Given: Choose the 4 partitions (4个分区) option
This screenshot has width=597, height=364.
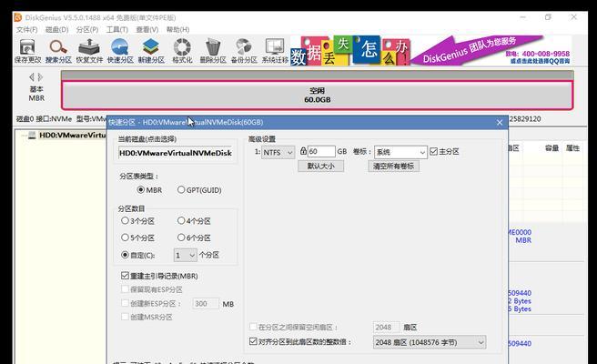Looking at the screenshot, I should point(194,221).
